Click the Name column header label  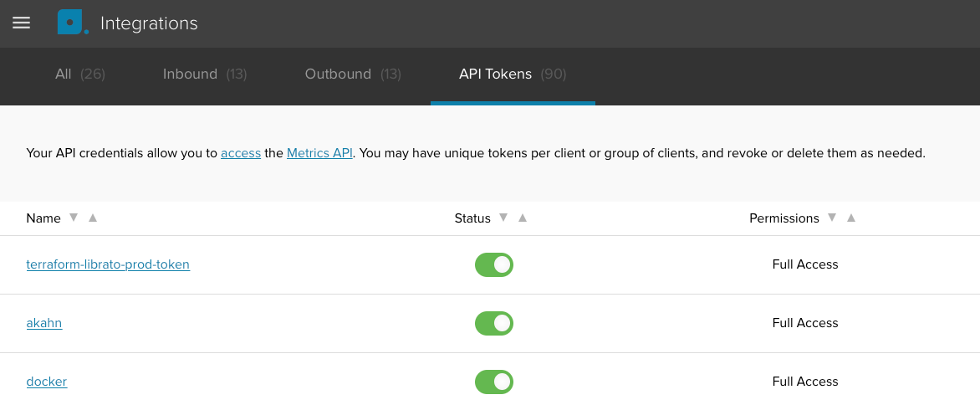point(43,218)
